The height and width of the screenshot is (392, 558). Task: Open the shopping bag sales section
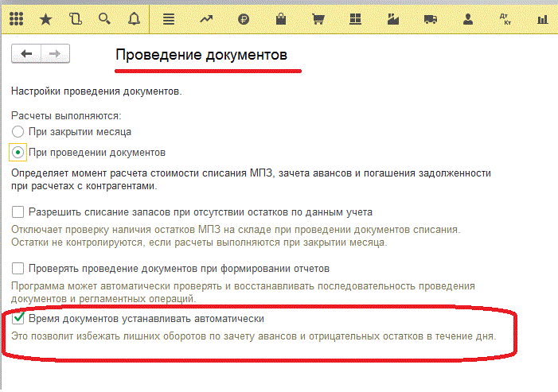click(x=281, y=18)
